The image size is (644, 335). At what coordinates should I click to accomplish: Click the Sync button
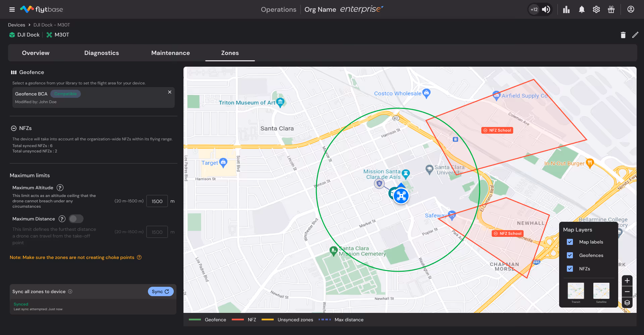click(161, 291)
